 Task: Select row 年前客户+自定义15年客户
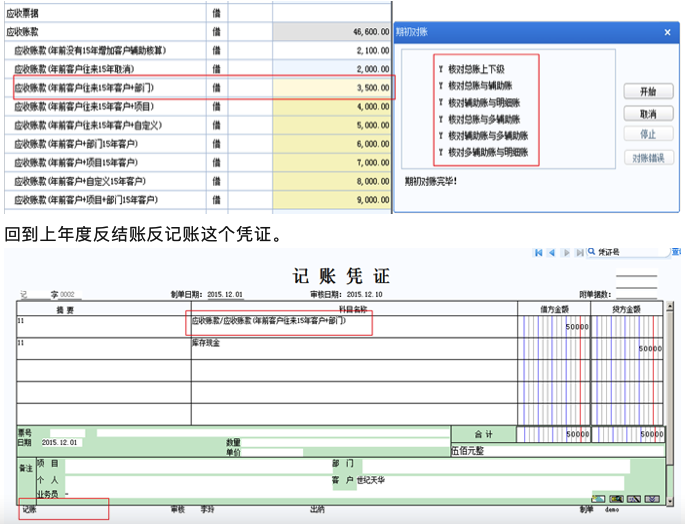click(x=198, y=181)
